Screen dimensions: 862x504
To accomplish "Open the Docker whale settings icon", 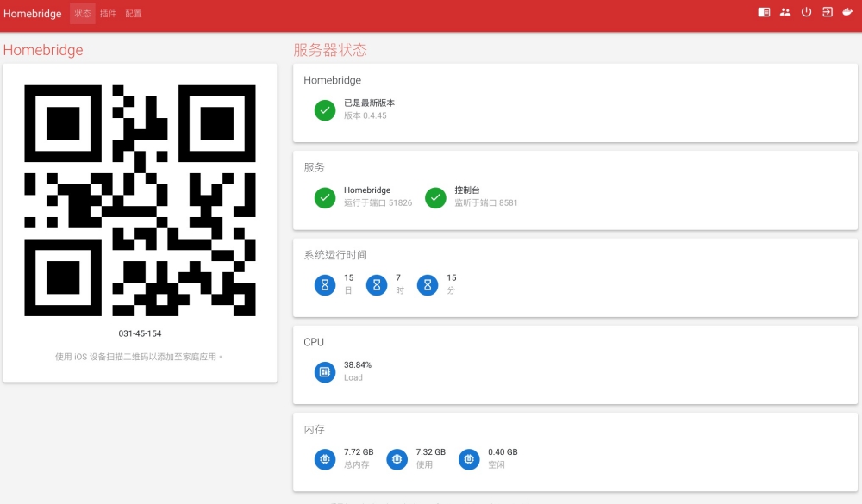I will tap(847, 12).
